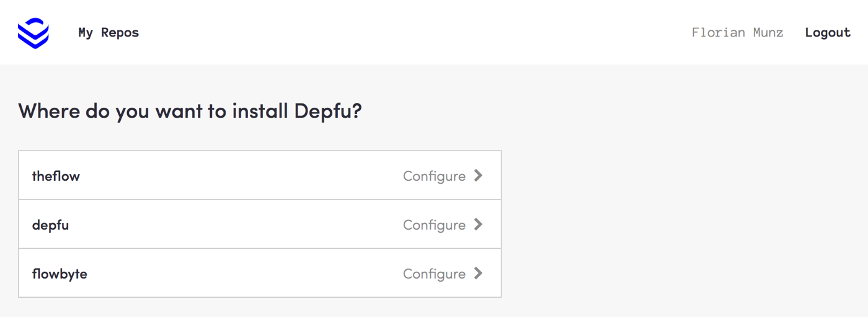This screenshot has height=317, width=868.
Task: Click the word 'Depfu?' in the heading
Action: (x=327, y=111)
